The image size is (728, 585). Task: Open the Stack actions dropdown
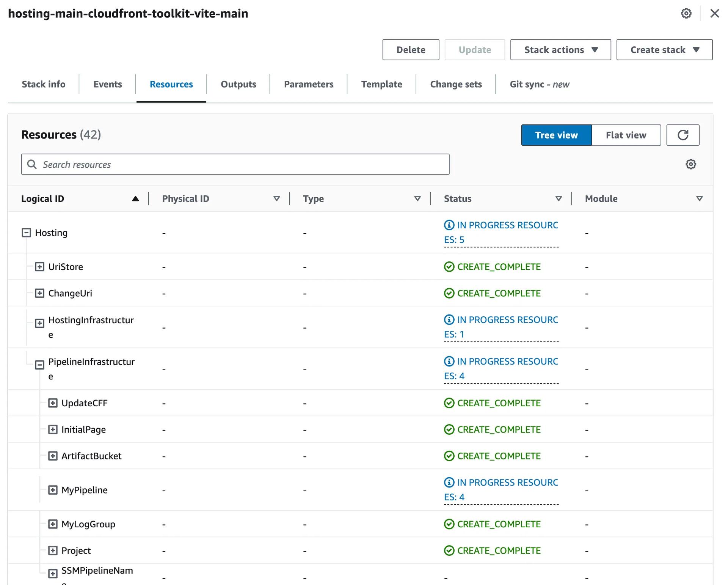coord(560,50)
